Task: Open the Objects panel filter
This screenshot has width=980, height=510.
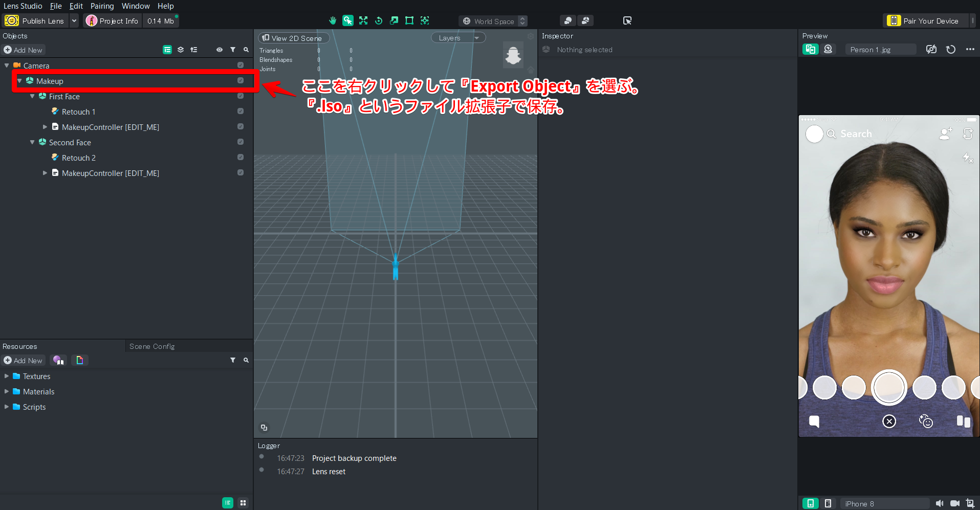Action: click(x=233, y=50)
